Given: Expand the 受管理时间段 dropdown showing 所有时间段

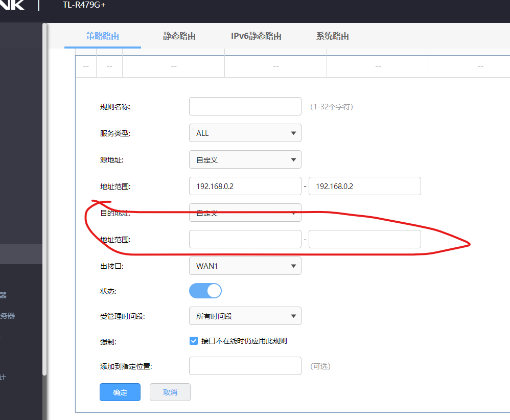Looking at the screenshot, I should (x=245, y=316).
